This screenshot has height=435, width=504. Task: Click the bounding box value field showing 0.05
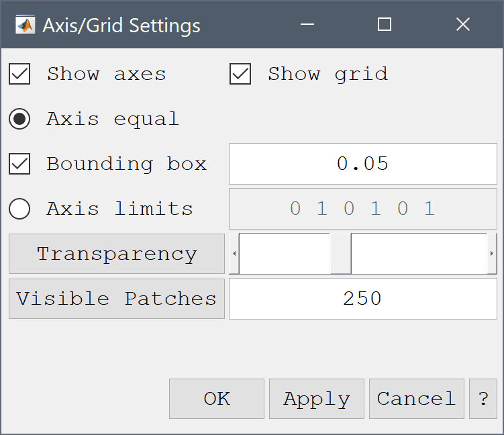362,164
